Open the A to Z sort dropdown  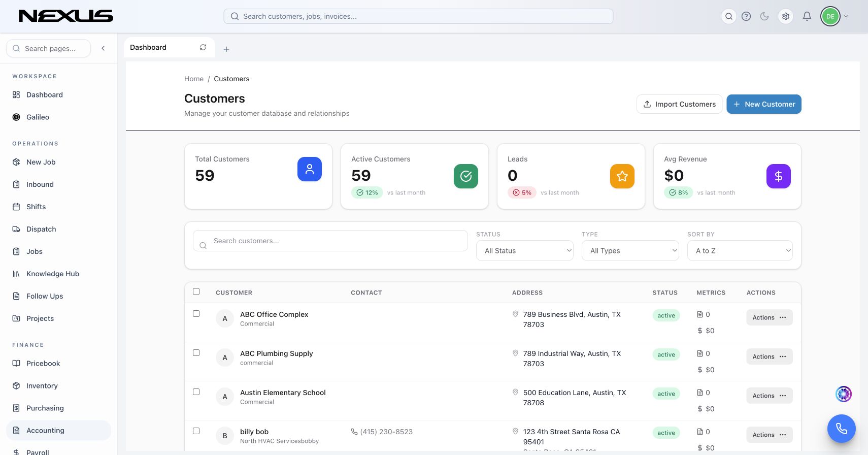pyautogui.click(x=740, y=250)
